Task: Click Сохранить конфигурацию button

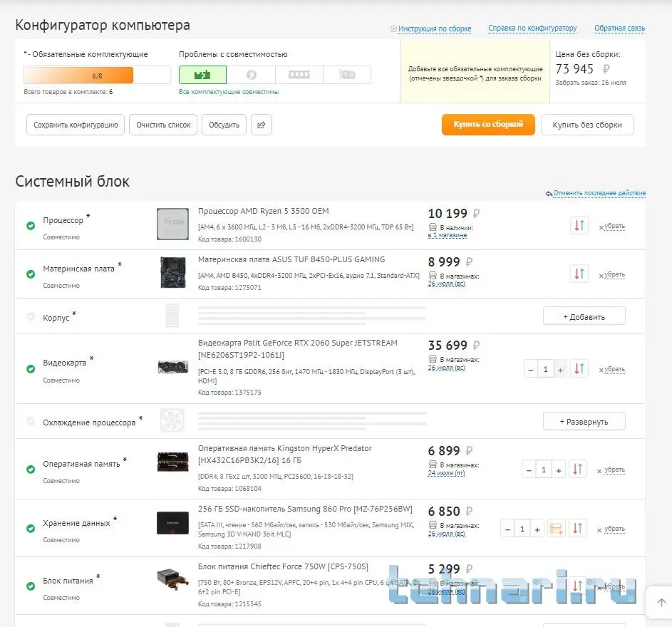Action: click(76, 125)
